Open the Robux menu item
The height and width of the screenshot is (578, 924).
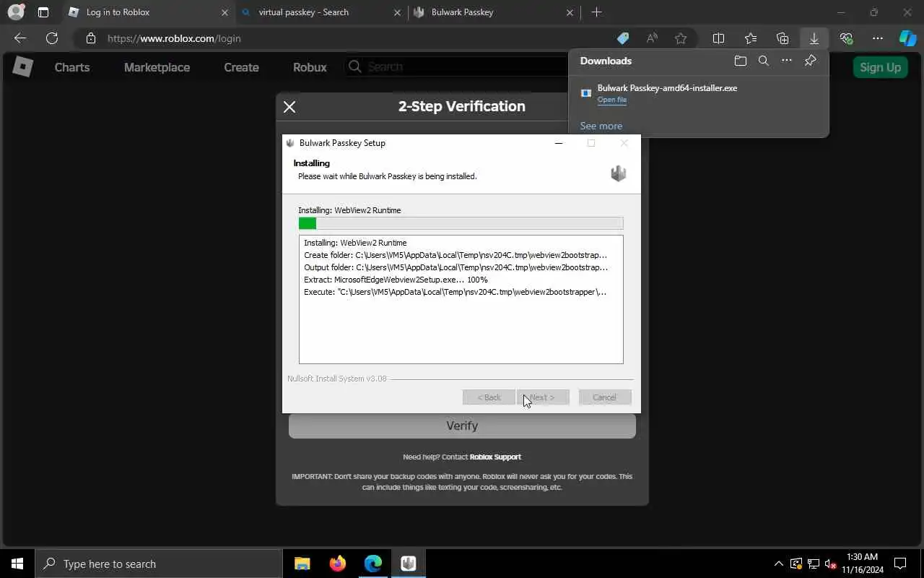(x=310, y=67)
